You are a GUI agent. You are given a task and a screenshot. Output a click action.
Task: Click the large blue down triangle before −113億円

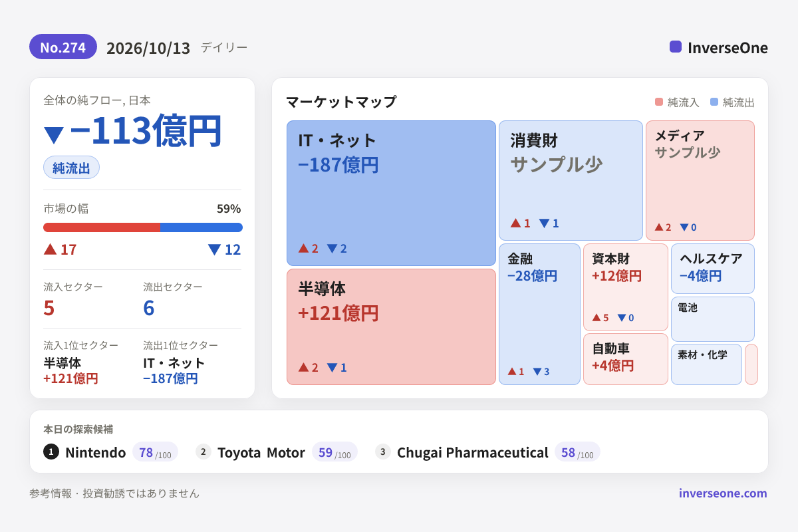point(54,134)
